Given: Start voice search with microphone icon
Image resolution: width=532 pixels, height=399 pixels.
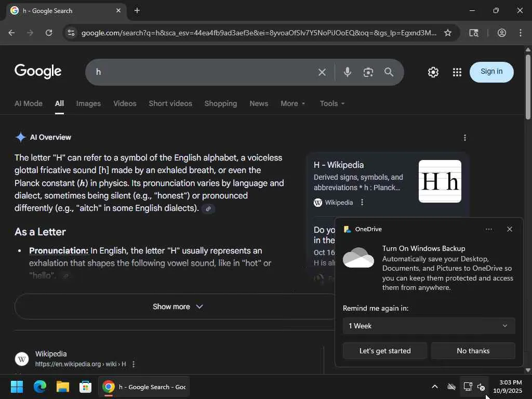Looking at the screenshot, I should point(348,72).
